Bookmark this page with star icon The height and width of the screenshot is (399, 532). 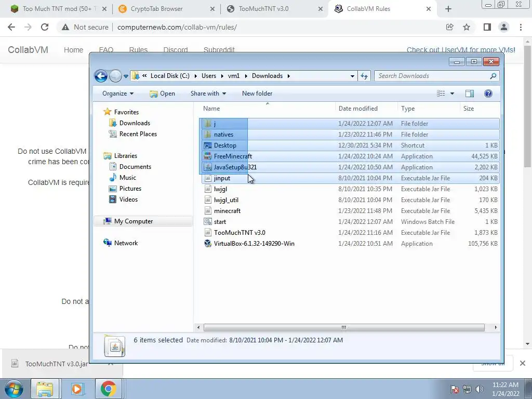pos(467,27)
